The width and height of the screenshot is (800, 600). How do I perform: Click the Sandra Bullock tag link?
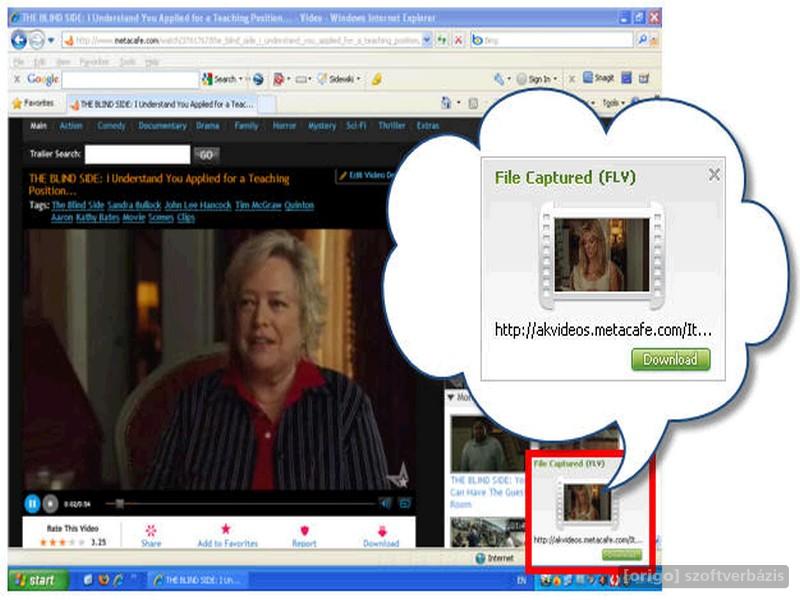tap(134, 205)
